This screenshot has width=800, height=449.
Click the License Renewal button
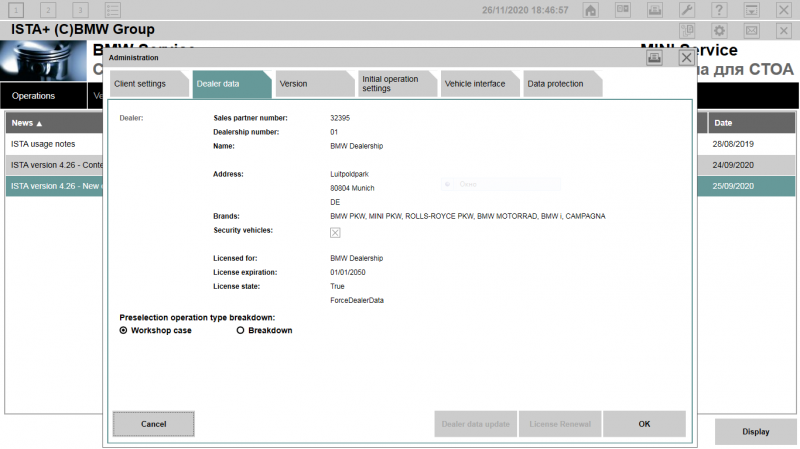click(560, 424)
